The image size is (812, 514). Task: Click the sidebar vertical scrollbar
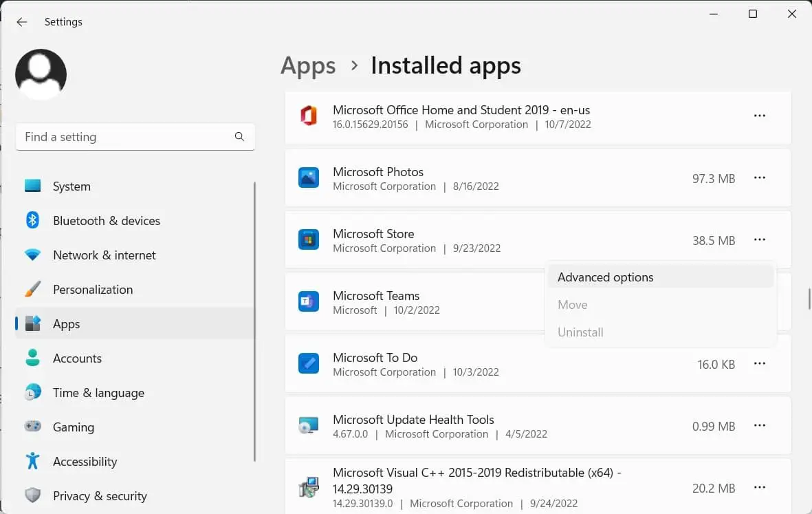tap(255, 321)
